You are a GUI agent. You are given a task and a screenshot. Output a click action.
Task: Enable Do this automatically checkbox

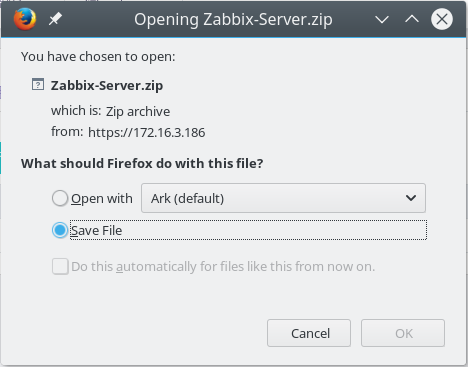[60, 266]
